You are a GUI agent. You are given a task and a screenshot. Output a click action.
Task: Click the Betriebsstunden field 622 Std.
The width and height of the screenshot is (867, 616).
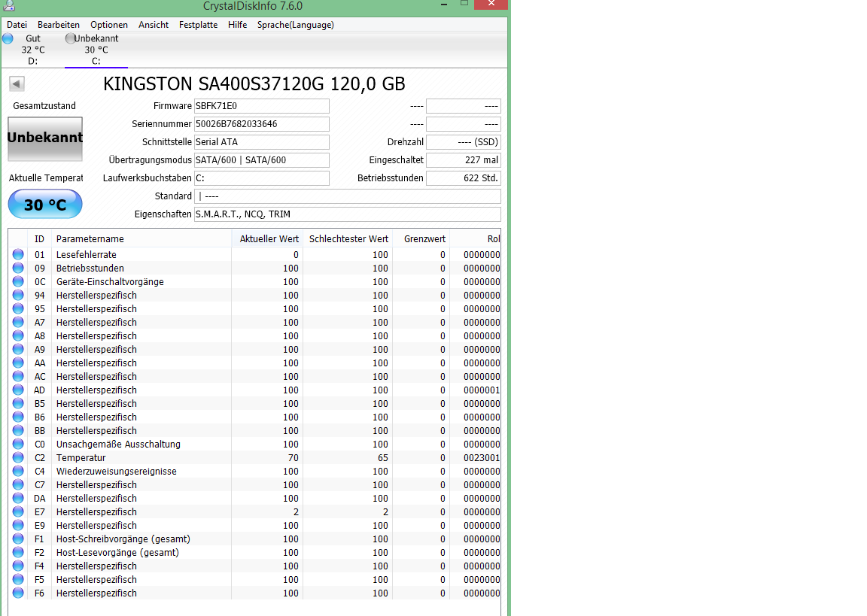(x=464, y=178)
